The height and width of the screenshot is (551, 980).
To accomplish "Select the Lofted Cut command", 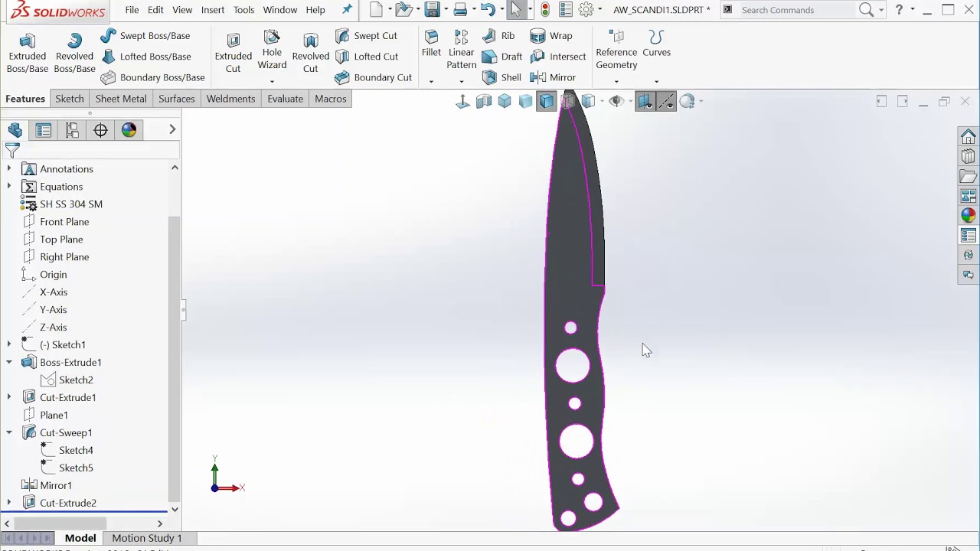I will click(367, 57).
